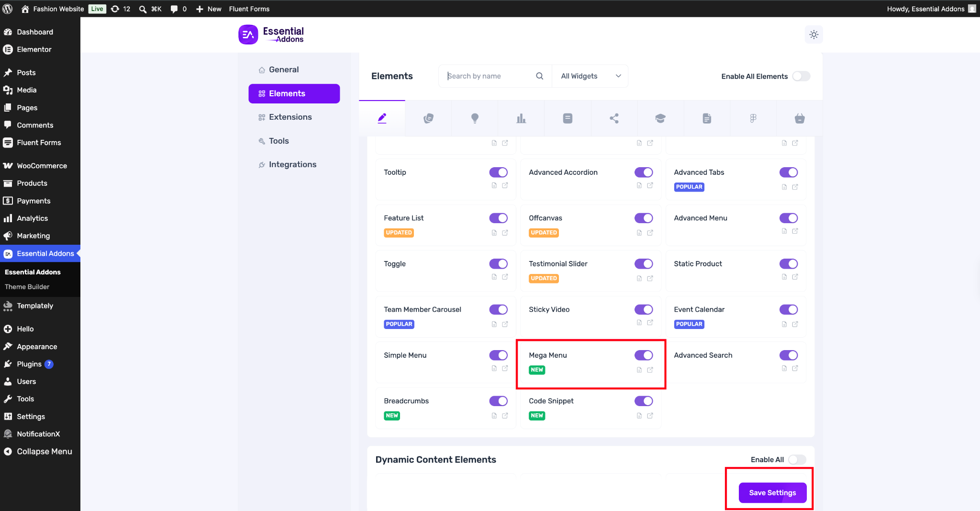Open Event Calendar documentation icon

click(784, 324)
